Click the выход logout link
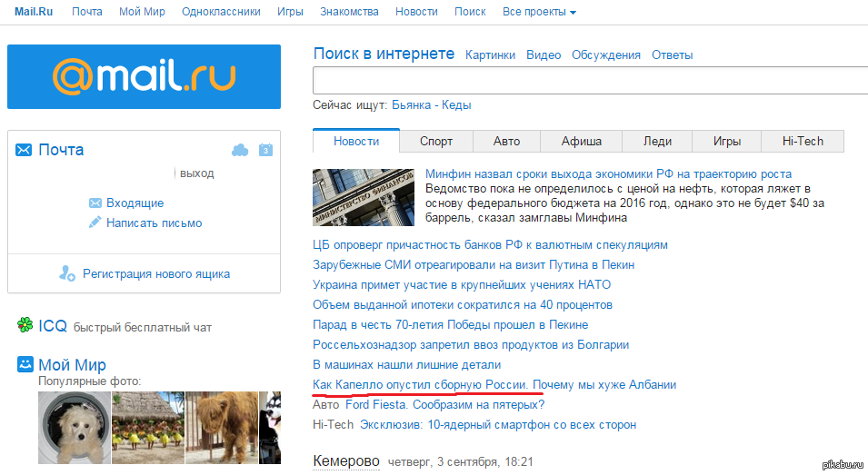868x475 pixels. tap(196, 173)
